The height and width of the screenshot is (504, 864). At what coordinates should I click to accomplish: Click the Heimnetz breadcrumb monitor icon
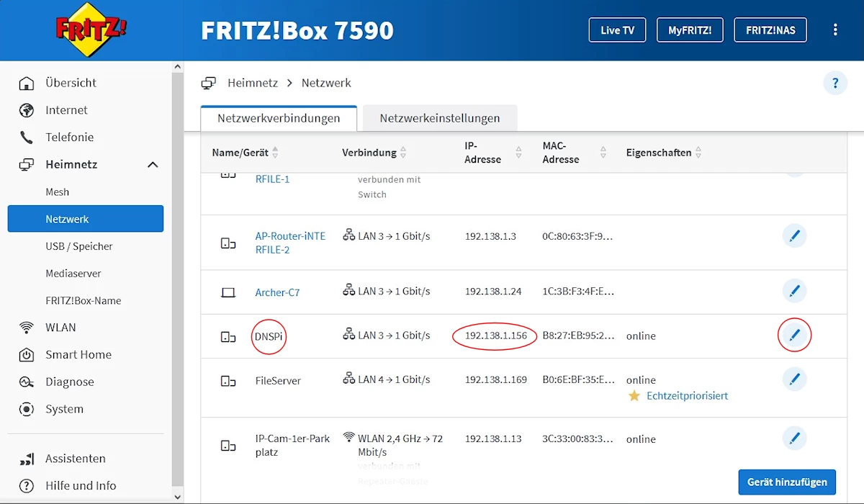209,83
